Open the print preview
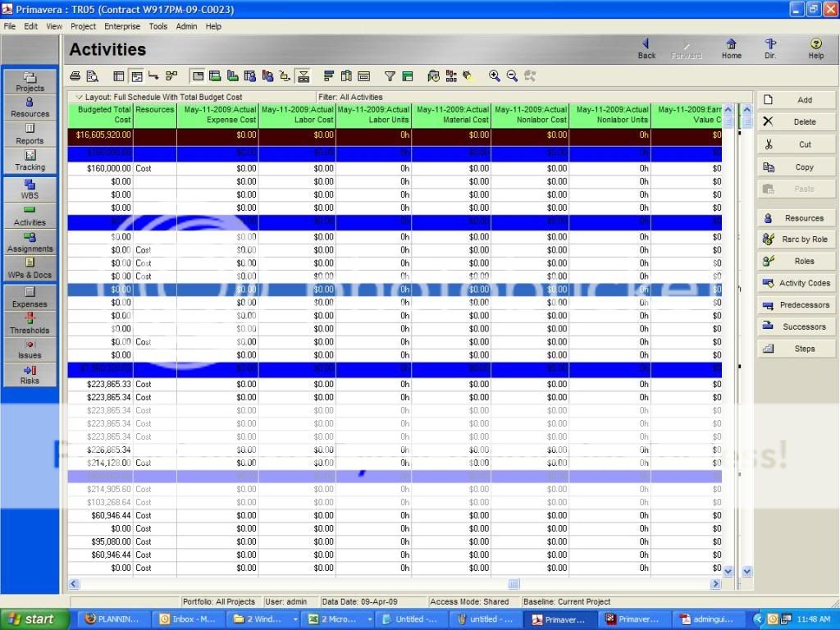This screenshot has width=840, height=630. [93, 75]
